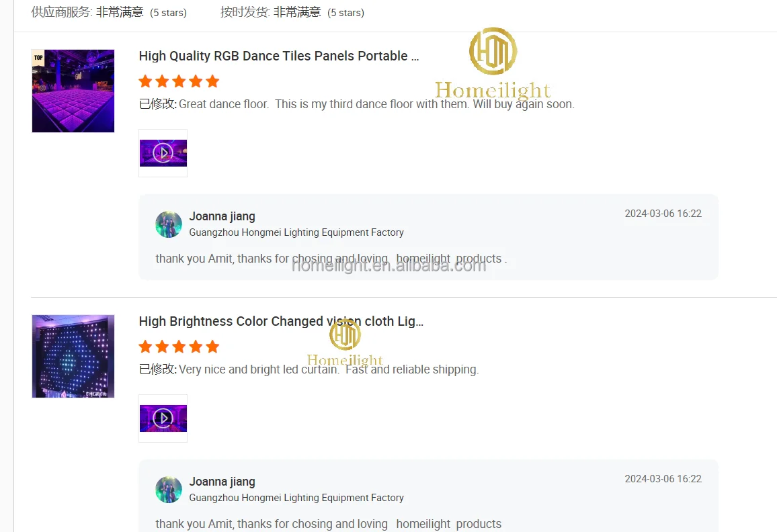Click the first reply's 2024-03-06 16:22 timestamp
777x532 pixels.
(x=663, y=214)
